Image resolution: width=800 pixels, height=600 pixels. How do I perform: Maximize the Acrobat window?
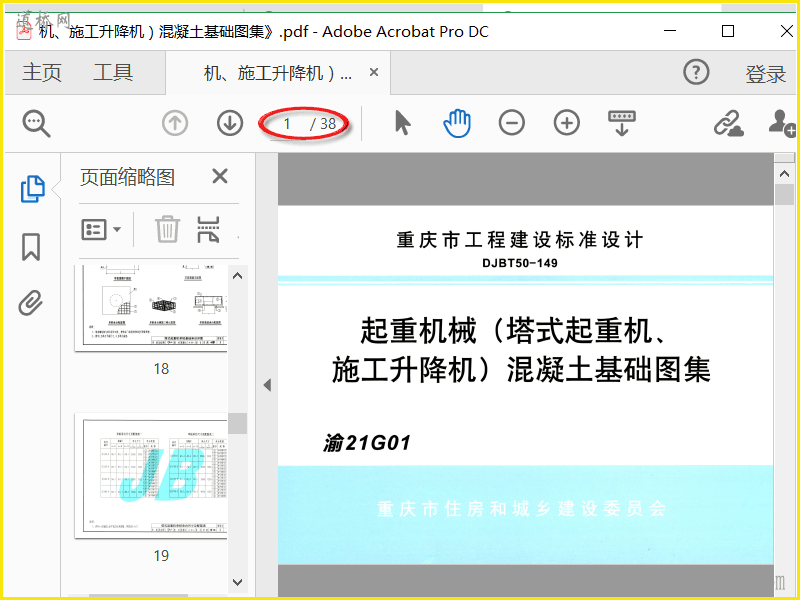[x=728, y=31]
